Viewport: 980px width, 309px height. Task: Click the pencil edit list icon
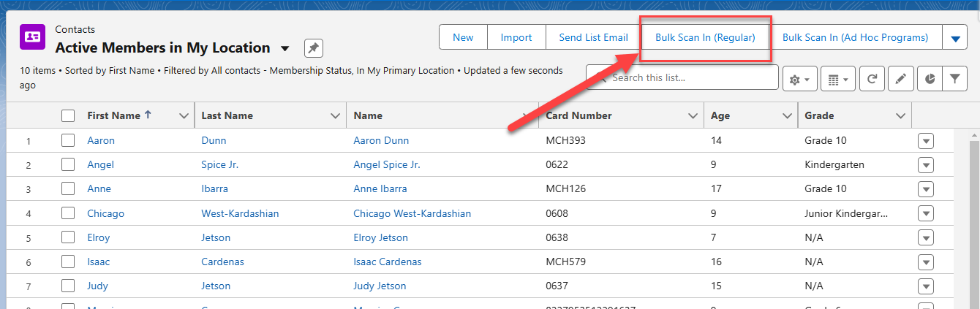[900, 79]
